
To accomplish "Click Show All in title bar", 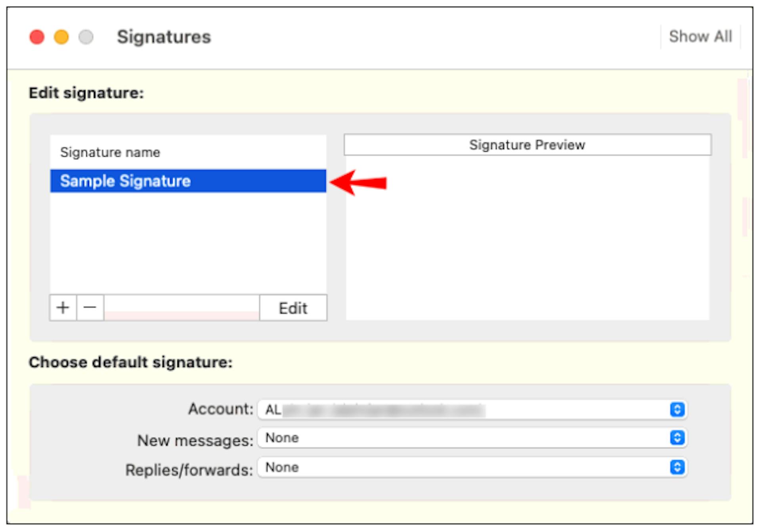I will click(x=700, y=36).
